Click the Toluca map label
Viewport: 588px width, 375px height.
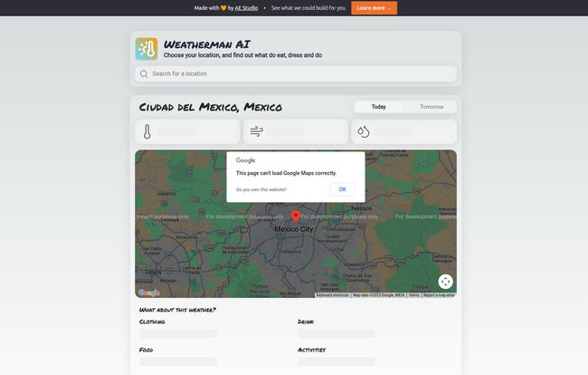[x=153, y=272]
